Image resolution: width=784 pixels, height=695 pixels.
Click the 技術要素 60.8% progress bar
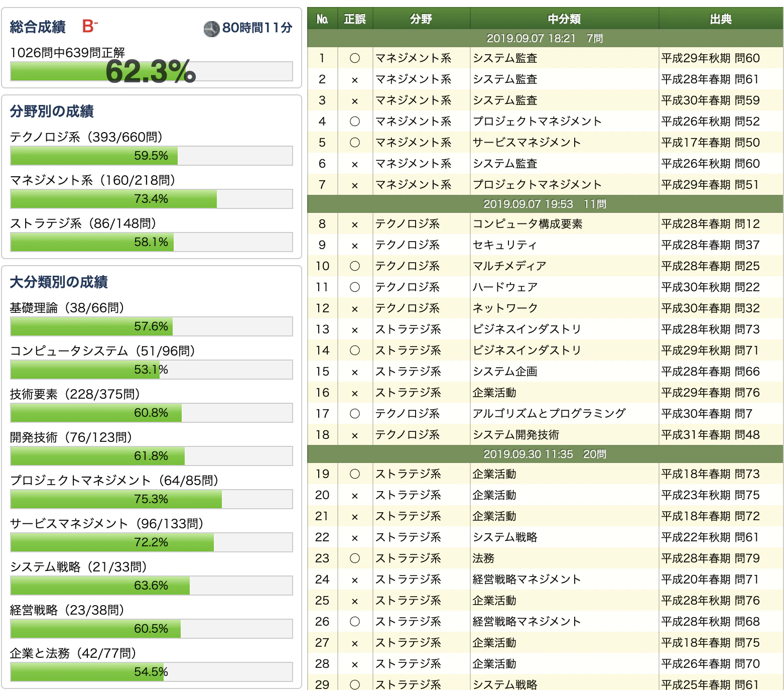(152, 413)
